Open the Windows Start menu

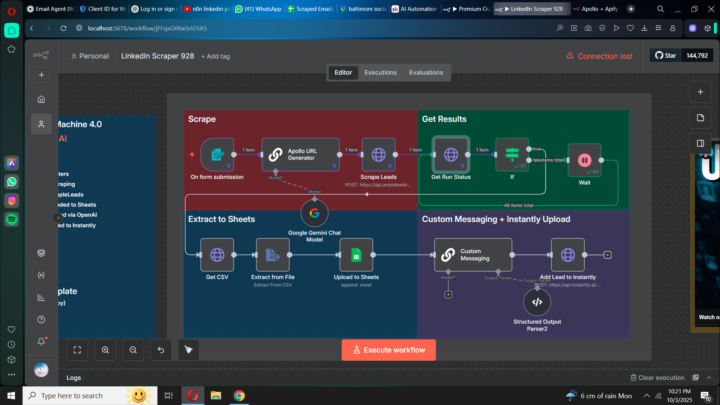(x=11, y=395)
